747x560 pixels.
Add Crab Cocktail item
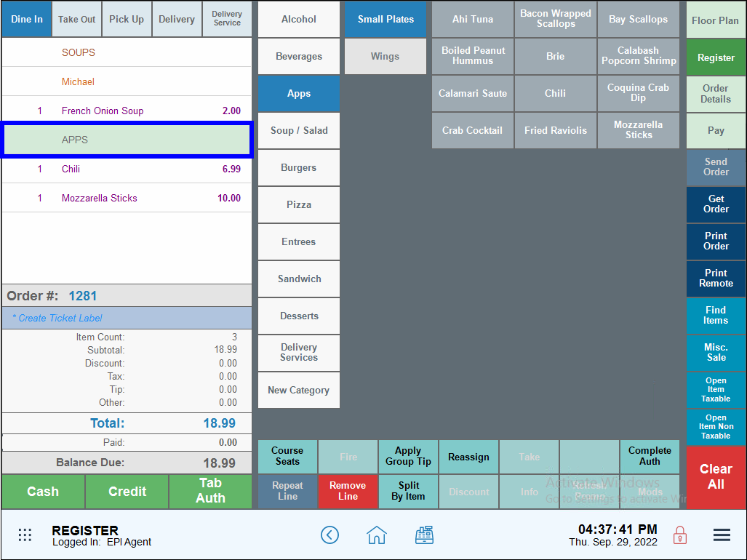click(x=473, y=130)
